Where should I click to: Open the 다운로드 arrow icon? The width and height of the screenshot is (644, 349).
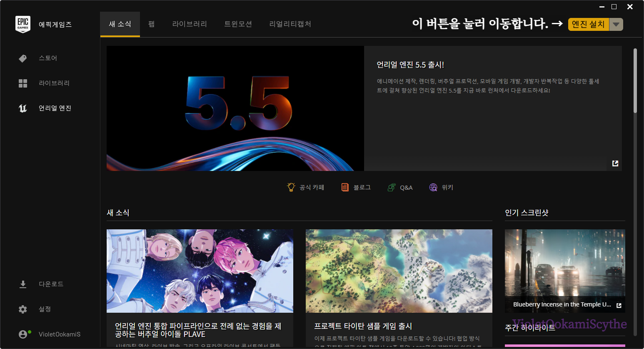23,284
